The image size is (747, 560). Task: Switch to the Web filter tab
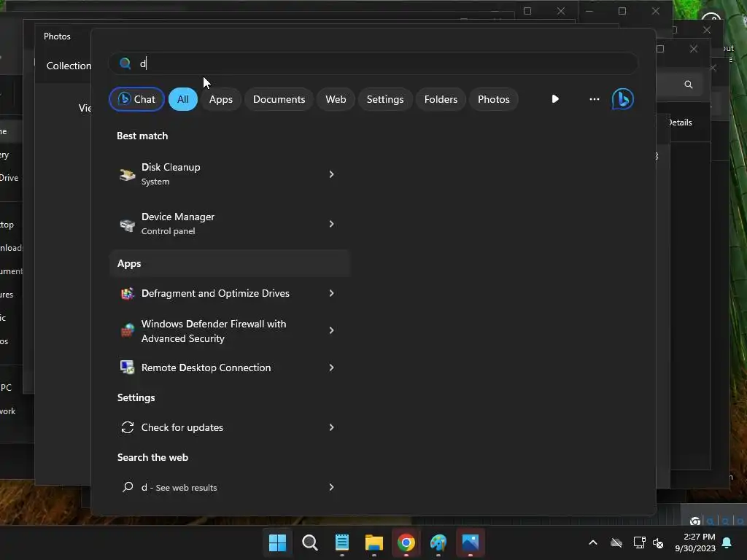[336, 99]
